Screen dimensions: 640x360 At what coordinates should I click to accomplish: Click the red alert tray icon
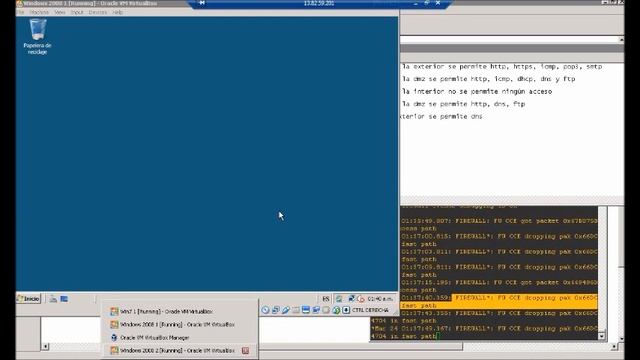[x=361, y=299]
